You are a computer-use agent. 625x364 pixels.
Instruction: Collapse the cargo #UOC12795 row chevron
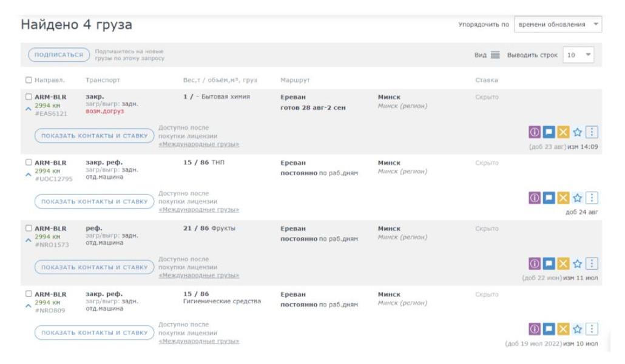(29, 175)
